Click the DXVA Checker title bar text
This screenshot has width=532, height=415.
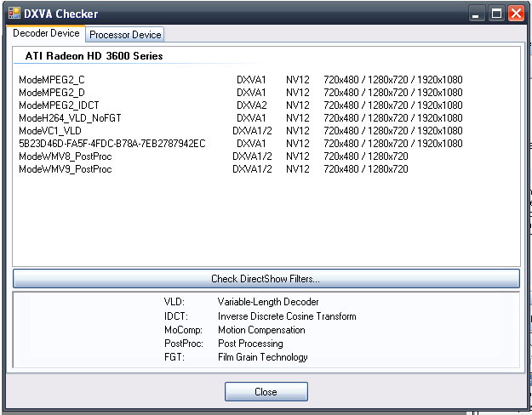(x=60, y=14)
